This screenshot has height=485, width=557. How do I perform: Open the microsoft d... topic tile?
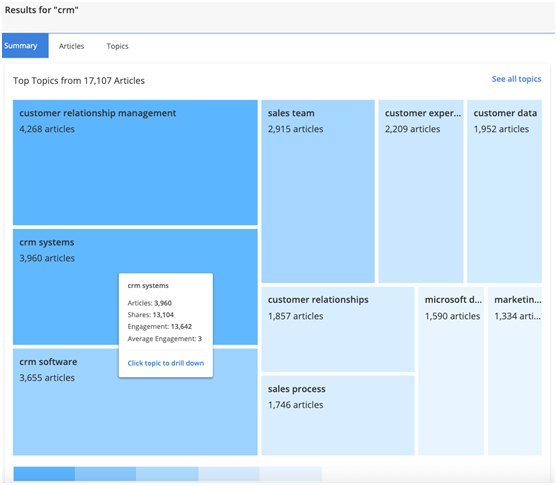coord(451,371)
